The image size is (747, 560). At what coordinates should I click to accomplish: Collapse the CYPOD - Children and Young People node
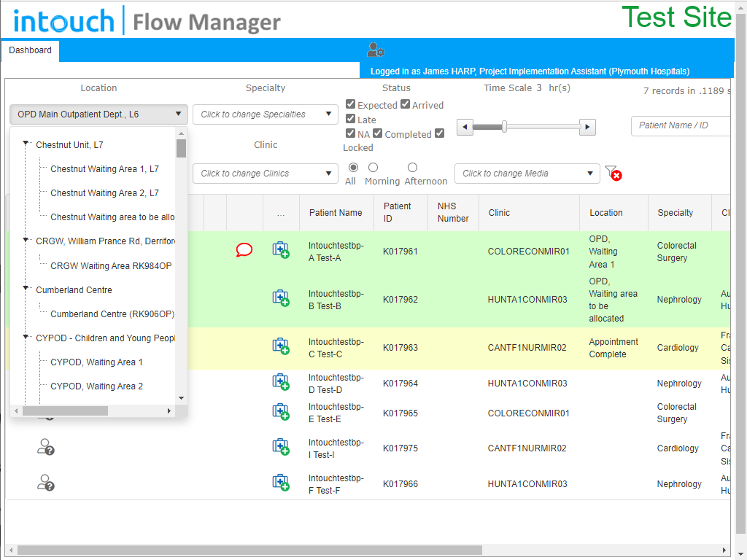(x=26, y=337)
